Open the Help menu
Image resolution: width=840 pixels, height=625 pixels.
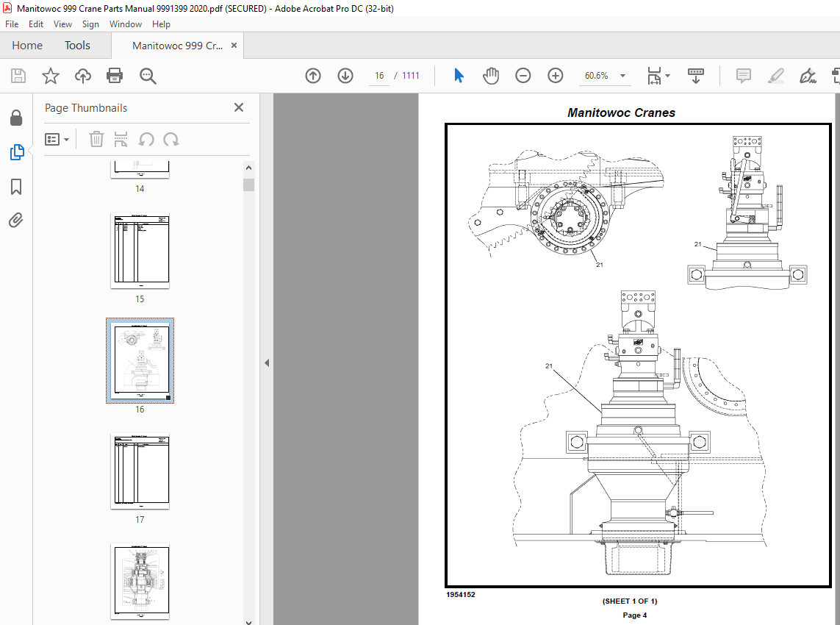tap(161, 24)
